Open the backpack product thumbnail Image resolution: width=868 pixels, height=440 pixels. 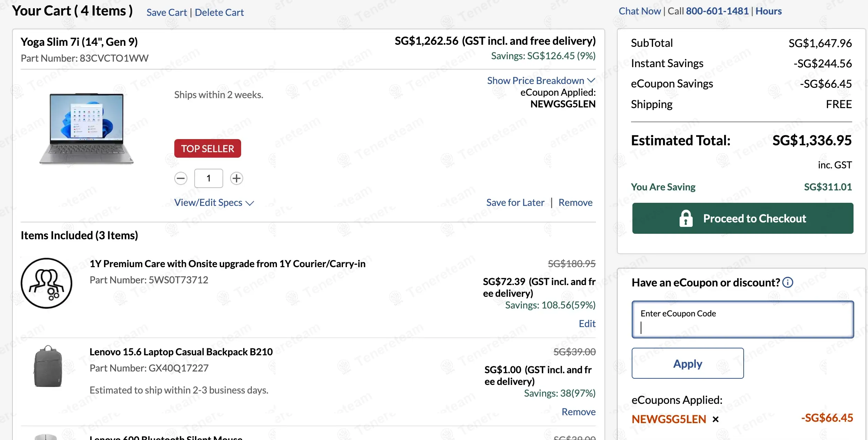point(48,367)
